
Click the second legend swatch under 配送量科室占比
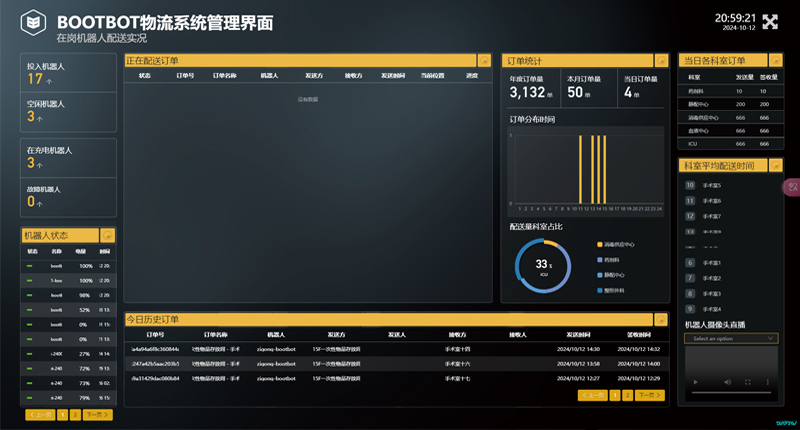(599, 260)
